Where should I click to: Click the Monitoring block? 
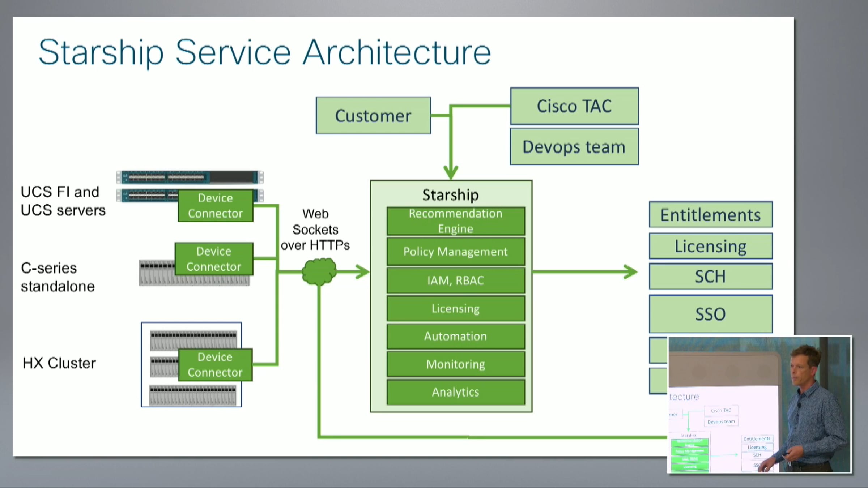click(455, 364)
